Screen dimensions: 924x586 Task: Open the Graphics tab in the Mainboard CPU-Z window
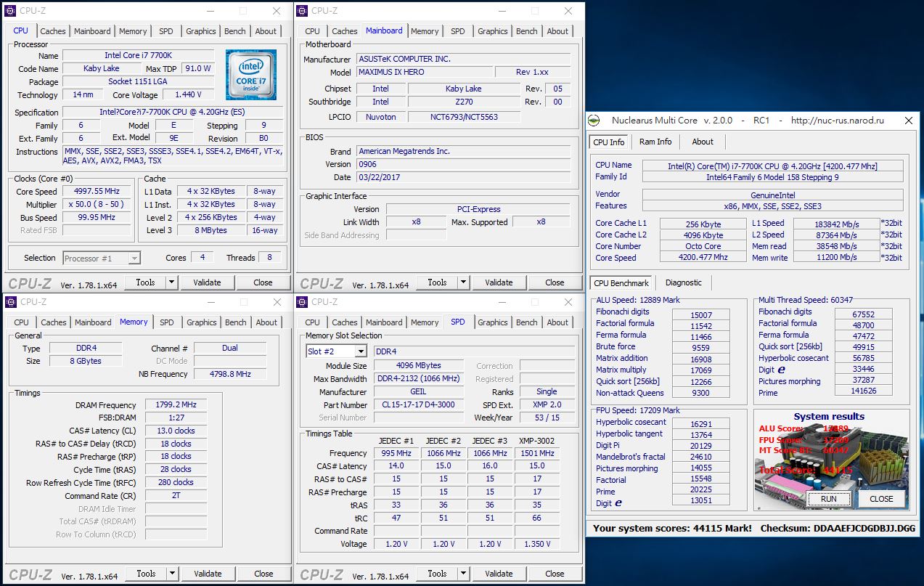point(493,31)
